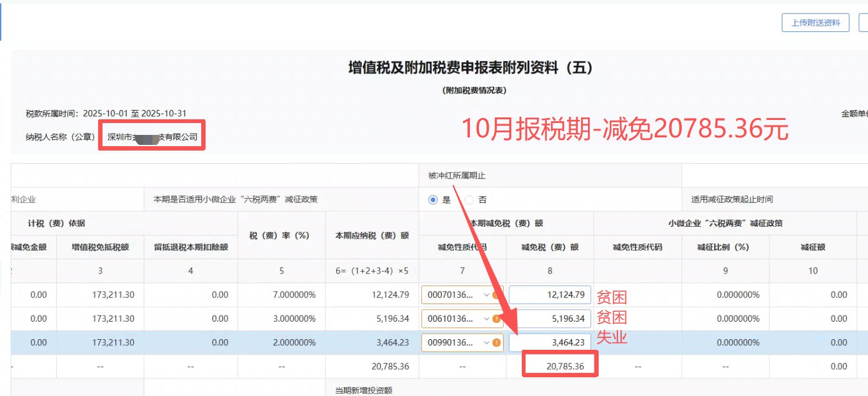Click the total payable 20,785.36 in column 6
The image size is (868, 396).
(389, 366)
